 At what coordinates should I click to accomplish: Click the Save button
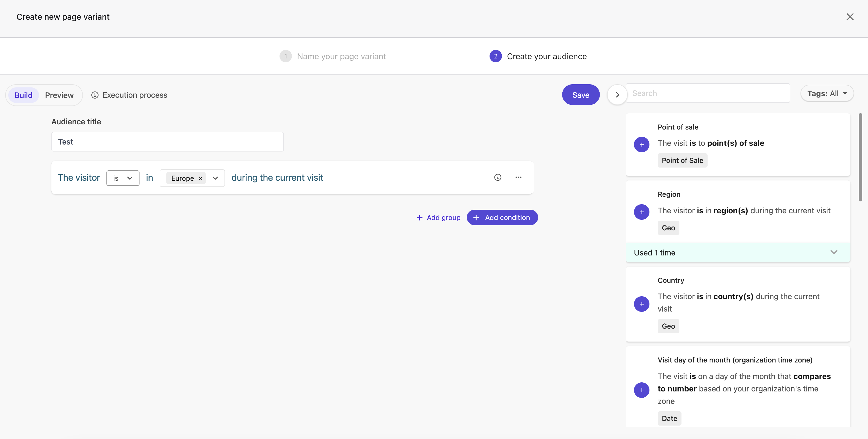coord(580,95)
